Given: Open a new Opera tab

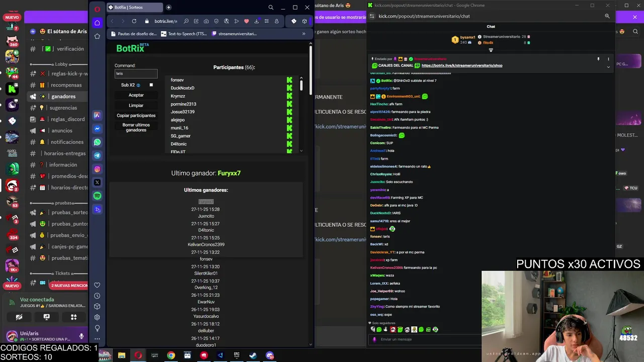Looking at the screenshot, I should pyautogui.click(x=169, y=8).
